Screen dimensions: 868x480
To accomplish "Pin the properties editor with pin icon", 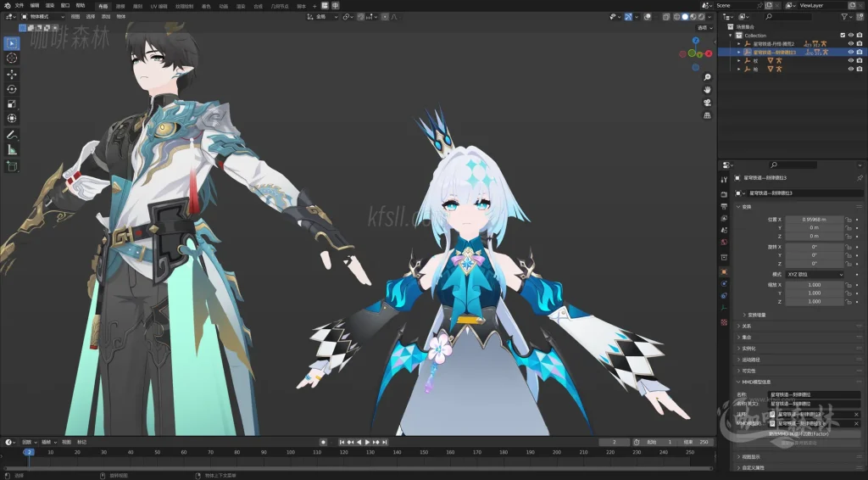I will (860, 178).
